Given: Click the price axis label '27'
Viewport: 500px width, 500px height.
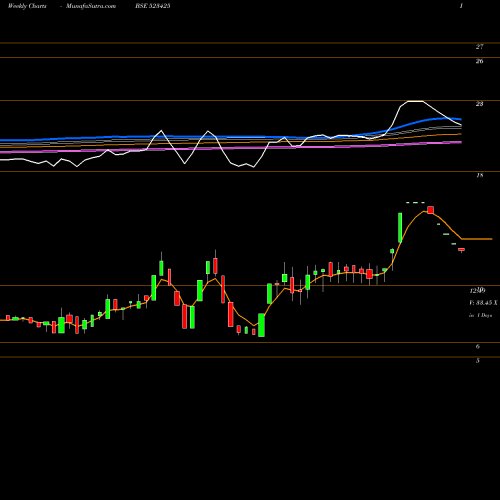Looking at the screenshot, I should click(479, 47).
